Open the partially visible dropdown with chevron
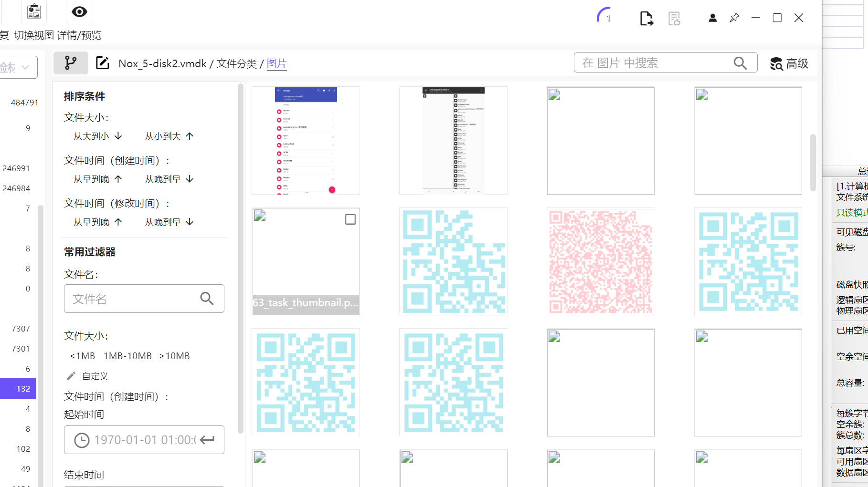This screenshot has height=487, width=868. click(x=18, y=67)
